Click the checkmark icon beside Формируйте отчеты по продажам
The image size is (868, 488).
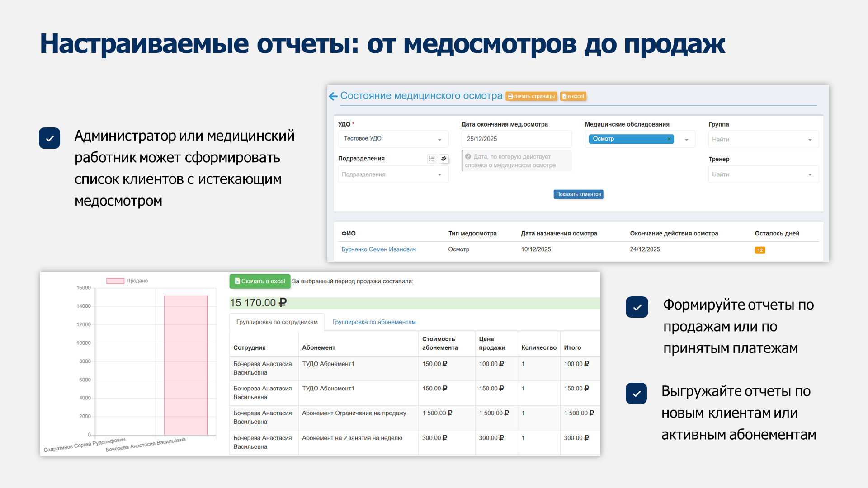tap(637, 307)
